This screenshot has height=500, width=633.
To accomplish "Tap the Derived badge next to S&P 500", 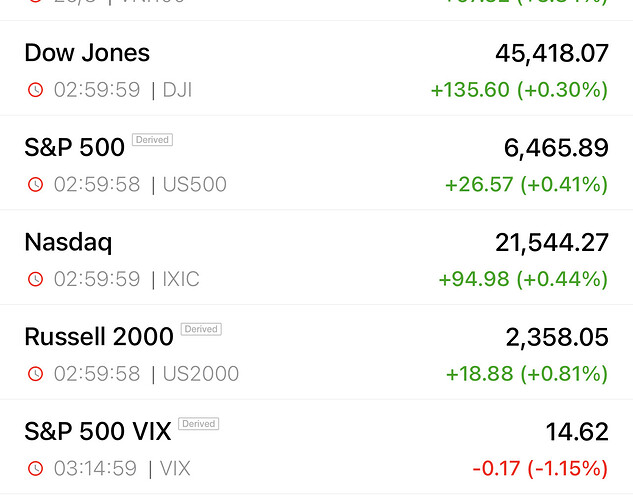I will pos(152,140).
